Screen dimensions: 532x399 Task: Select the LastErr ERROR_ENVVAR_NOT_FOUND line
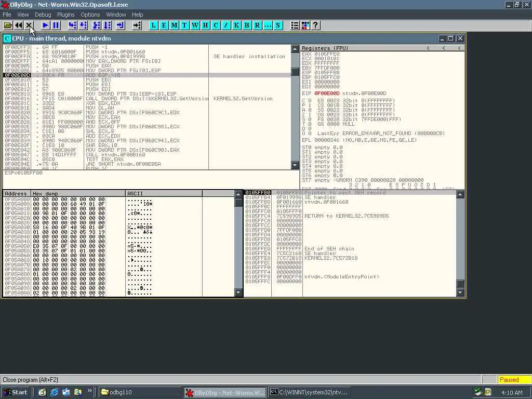click(381, 133)
